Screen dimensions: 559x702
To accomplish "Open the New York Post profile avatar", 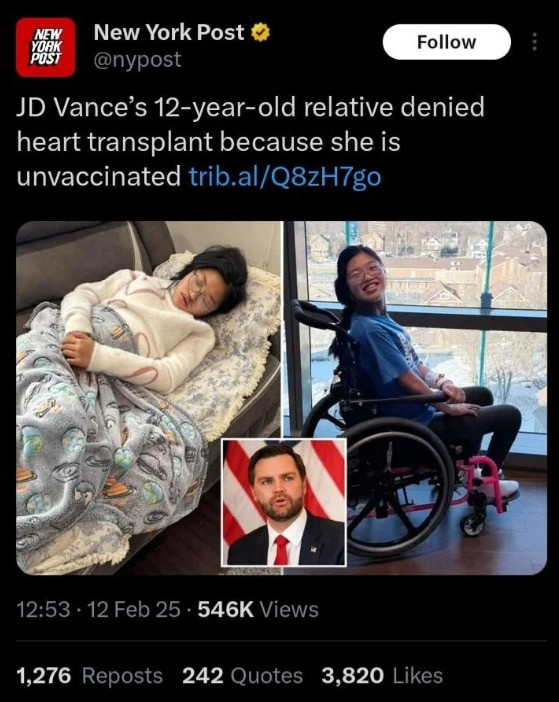I will tap(46, 47).
